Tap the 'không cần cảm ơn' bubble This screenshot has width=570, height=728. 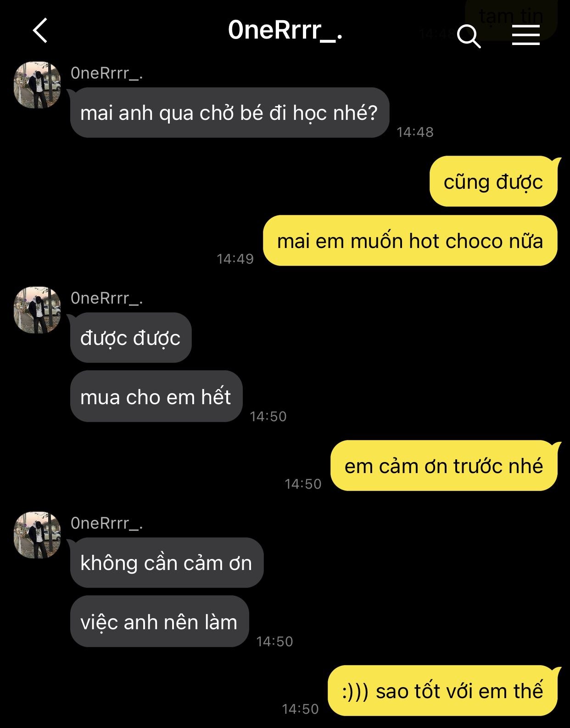[x=167, y=563]
